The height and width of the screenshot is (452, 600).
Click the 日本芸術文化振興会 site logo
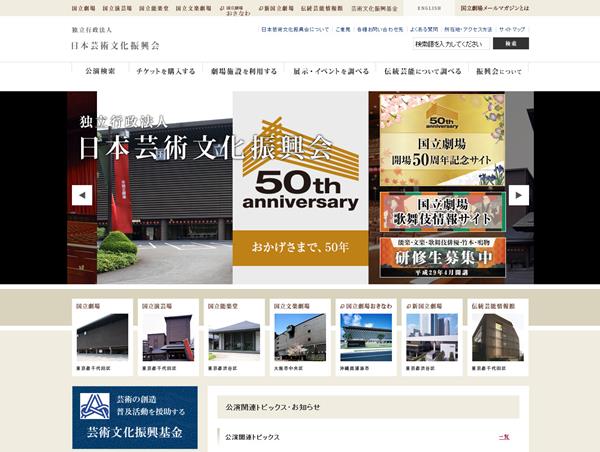[114, 45]
